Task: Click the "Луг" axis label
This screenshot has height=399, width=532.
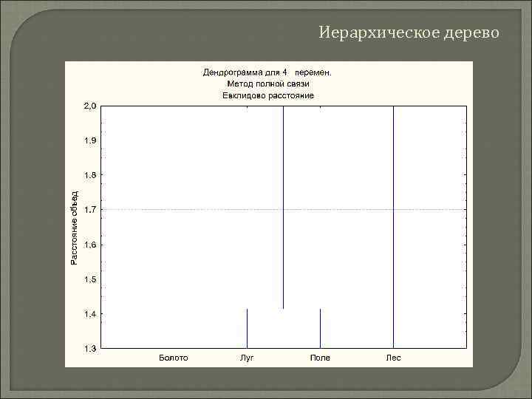Action: 247,358
